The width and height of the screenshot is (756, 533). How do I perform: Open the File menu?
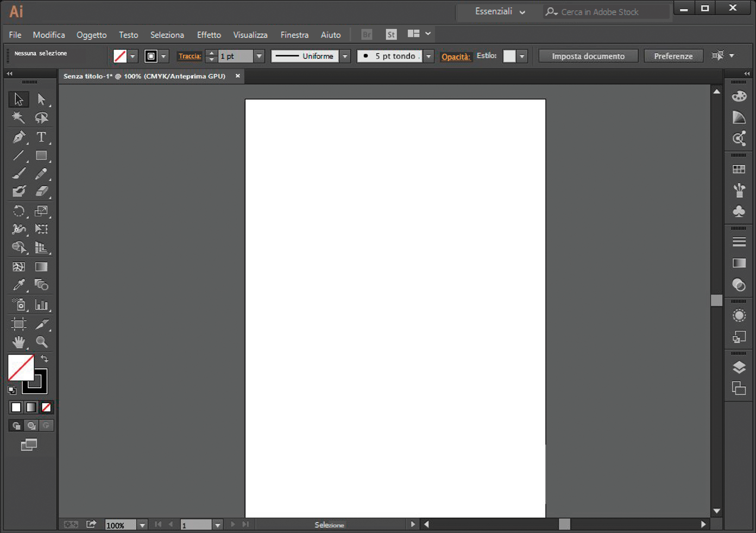coord(15,35)
